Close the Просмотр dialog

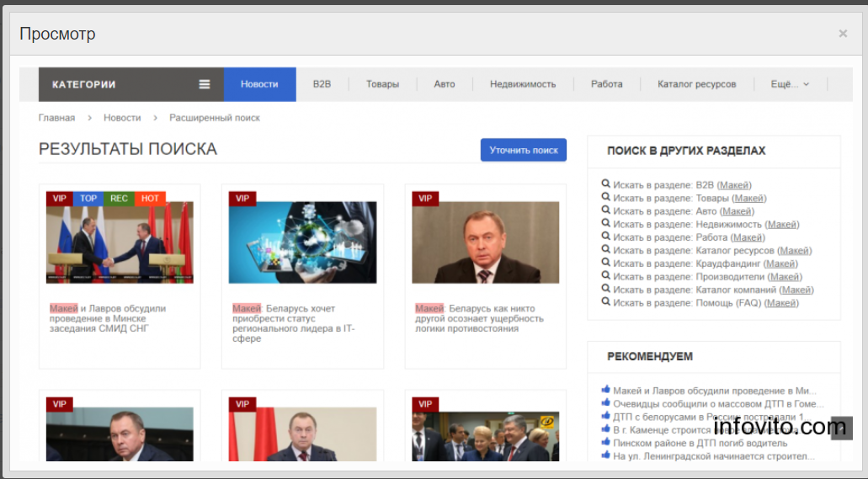point(843,34)
